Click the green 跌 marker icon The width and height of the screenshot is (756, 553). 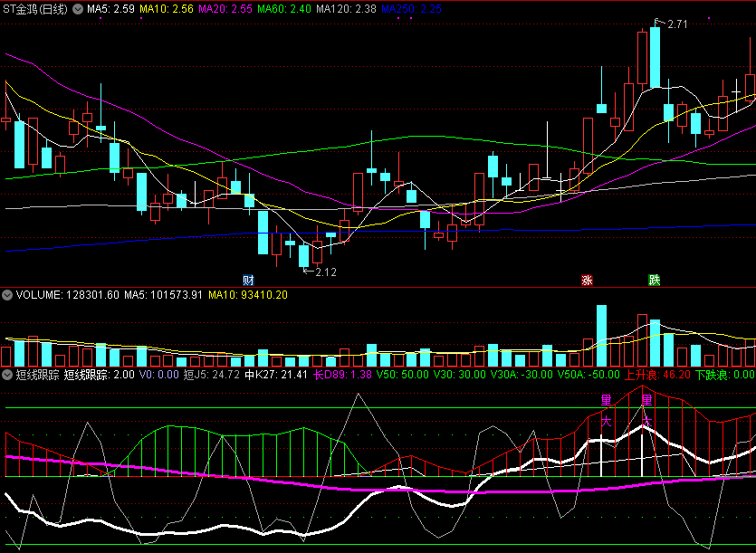pos(654,280)
